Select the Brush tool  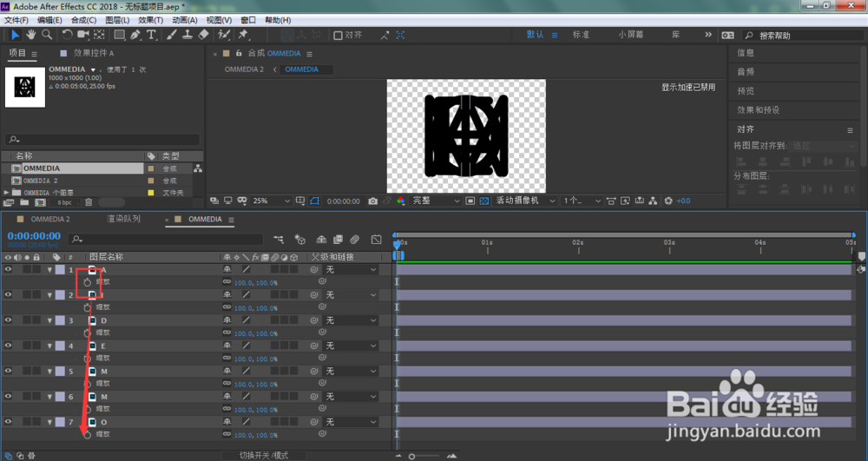172,35
